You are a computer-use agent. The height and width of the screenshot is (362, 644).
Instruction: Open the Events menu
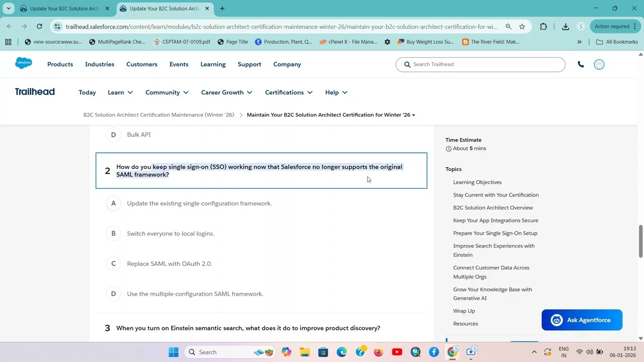tap(179, 64)
